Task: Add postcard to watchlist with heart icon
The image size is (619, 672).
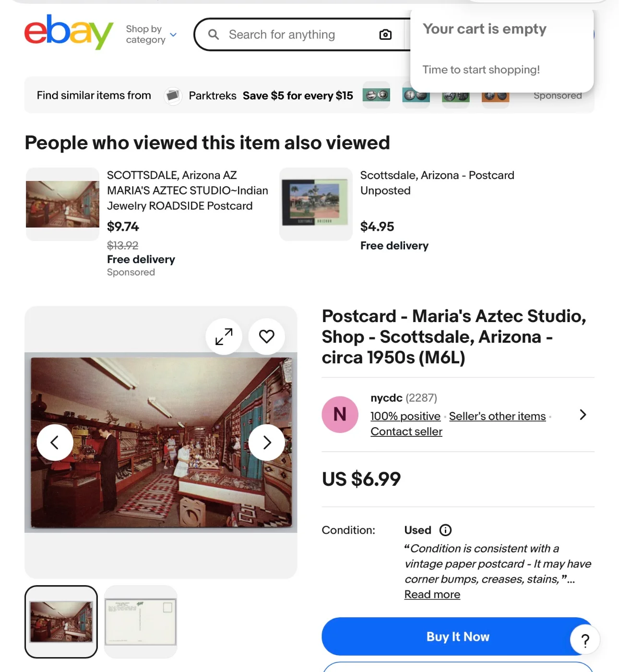Action: [x=267, y=336]
